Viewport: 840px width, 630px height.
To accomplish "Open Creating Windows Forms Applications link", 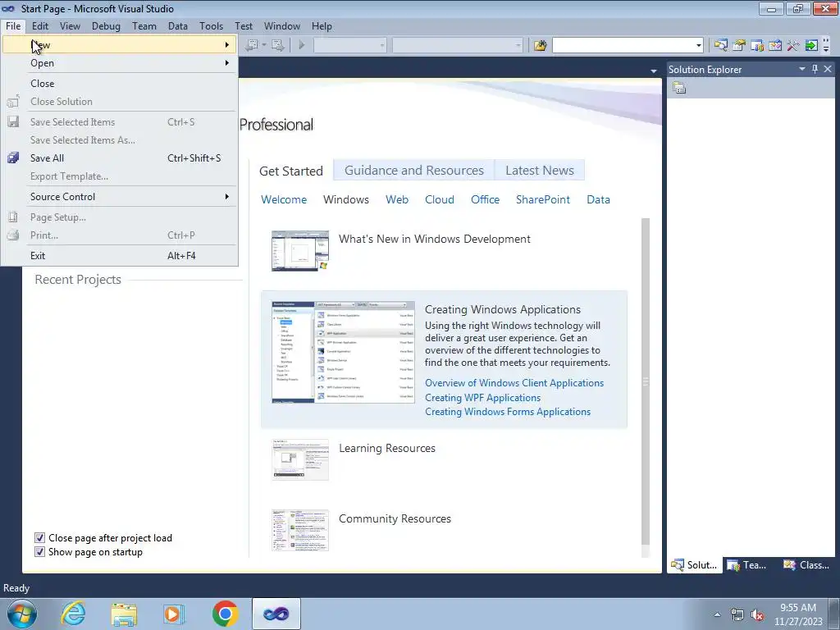I will 508,412.
